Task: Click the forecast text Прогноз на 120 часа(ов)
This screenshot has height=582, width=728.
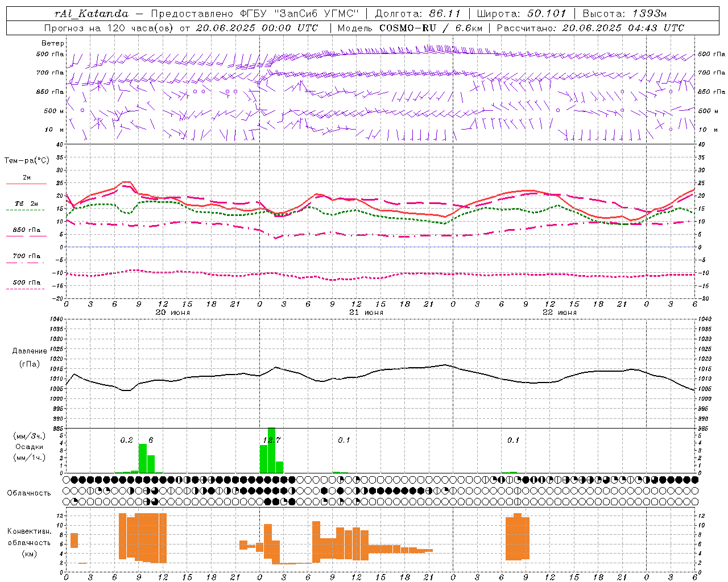Action: point(109,28)
